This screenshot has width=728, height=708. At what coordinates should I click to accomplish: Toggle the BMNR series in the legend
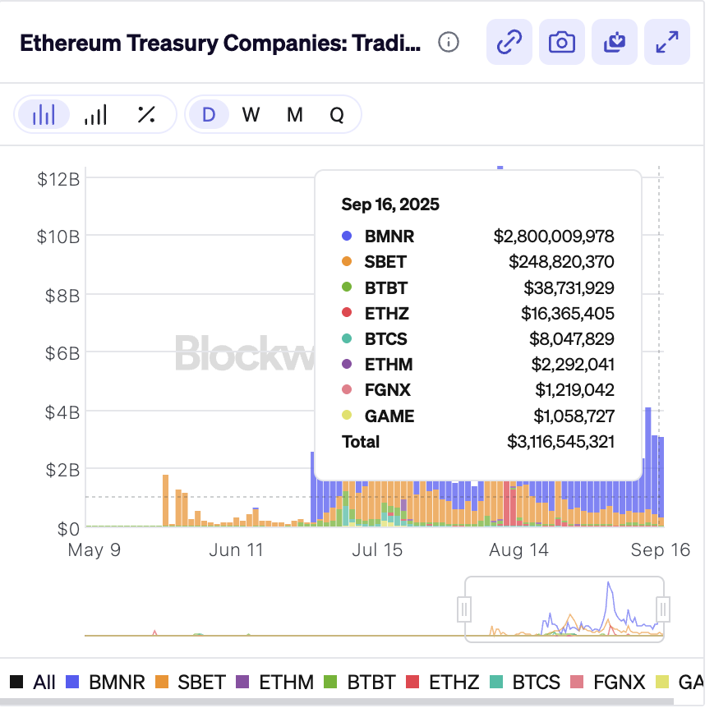pyautogui.click(x=107, y=682)
